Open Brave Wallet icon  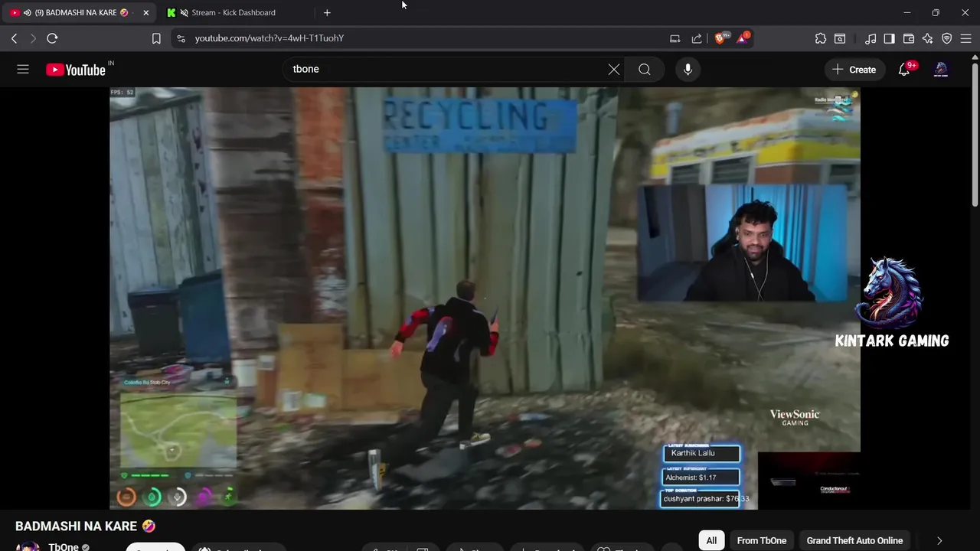[909, 38]
